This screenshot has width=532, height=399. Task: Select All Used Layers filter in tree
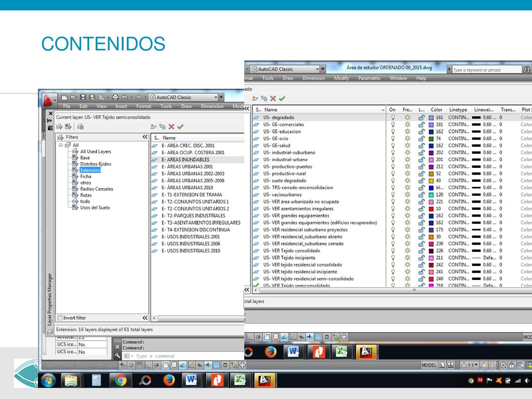point(96,151)
